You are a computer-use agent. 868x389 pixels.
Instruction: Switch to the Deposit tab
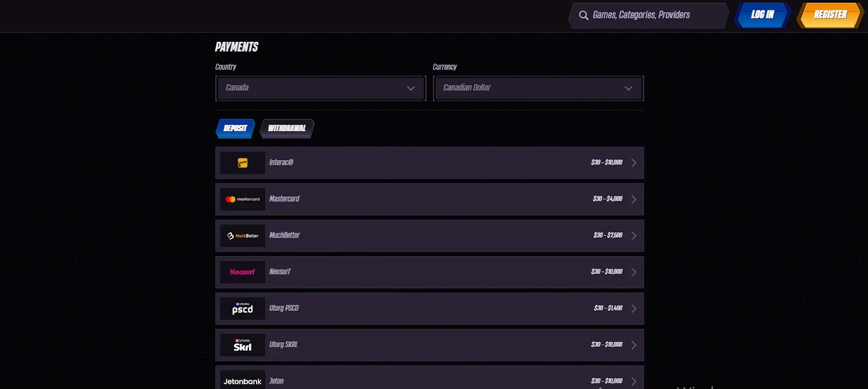click(235, 129)
